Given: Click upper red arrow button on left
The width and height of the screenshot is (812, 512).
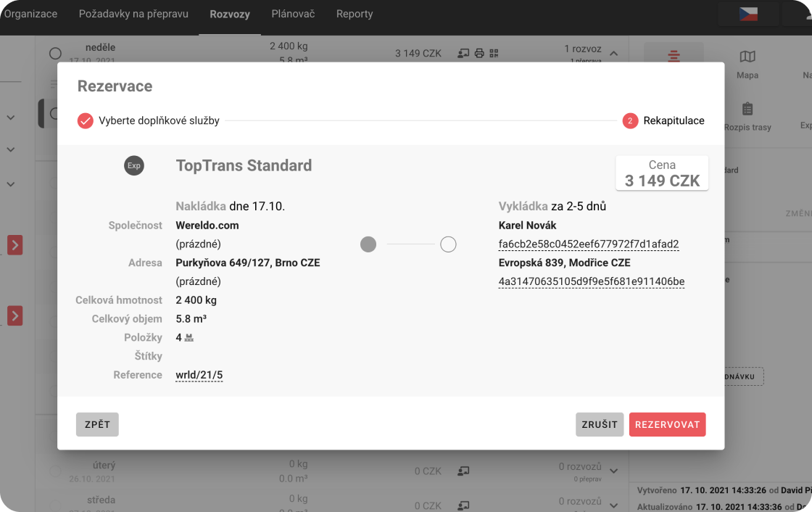Looking at the screenshot, I should (x=15, y=245).
